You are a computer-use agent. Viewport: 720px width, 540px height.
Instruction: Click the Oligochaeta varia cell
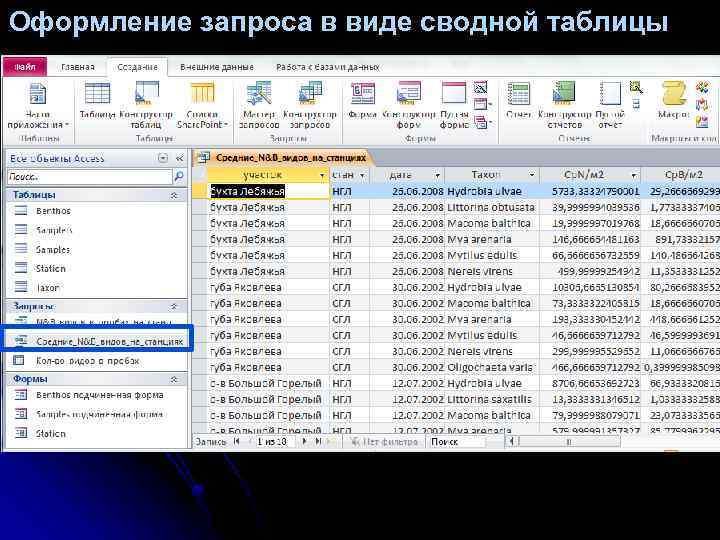pos(492,367)
